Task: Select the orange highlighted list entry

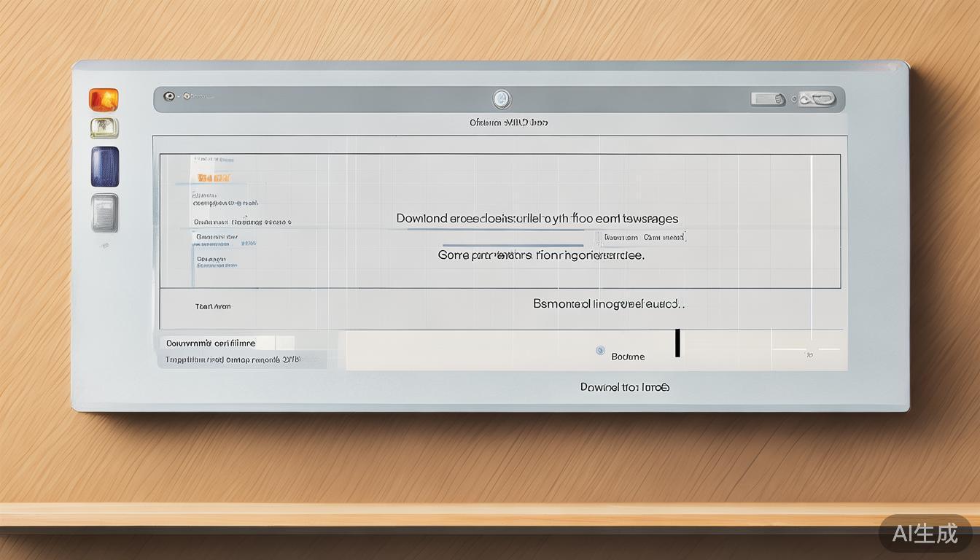Action: coord(213,177)
